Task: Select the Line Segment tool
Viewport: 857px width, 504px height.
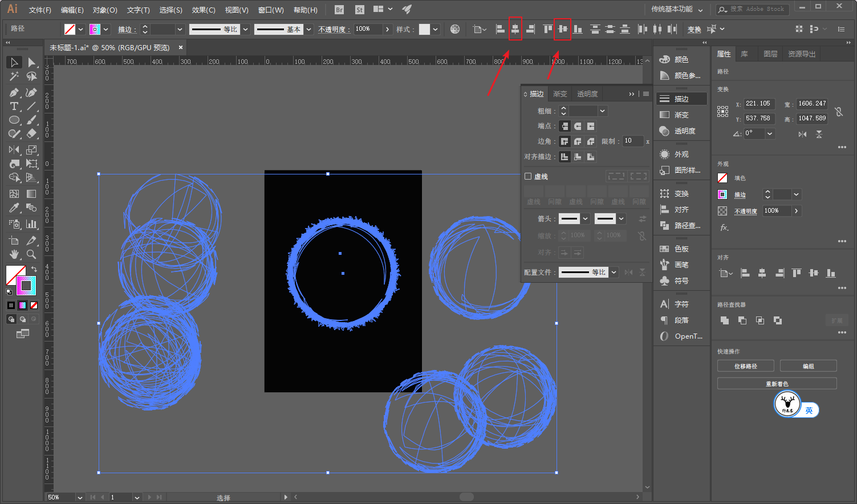Action: point(31,107)
